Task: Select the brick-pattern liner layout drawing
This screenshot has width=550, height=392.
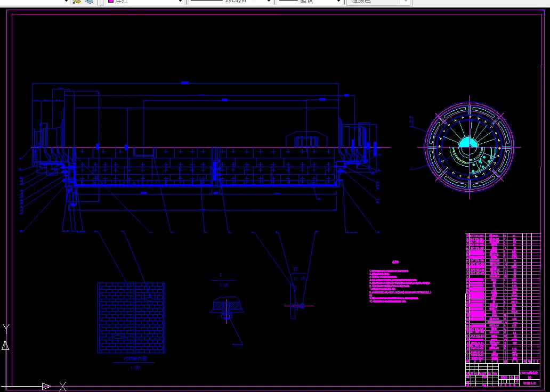Action: point(131,317)
